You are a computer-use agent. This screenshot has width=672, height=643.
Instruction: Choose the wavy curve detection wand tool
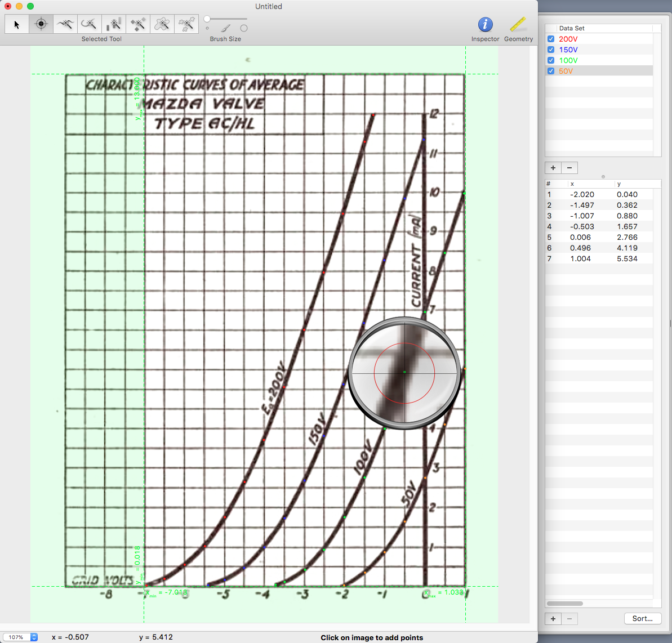click(65, 24)
